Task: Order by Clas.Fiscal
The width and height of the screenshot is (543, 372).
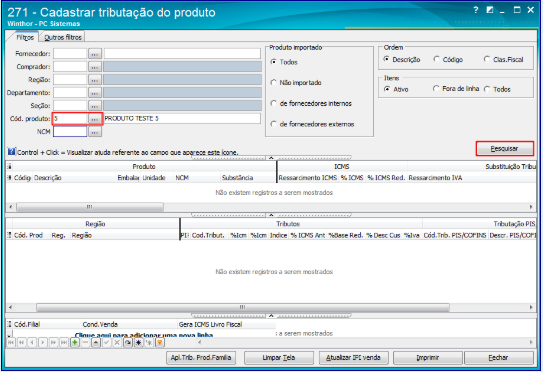Action: click(504, 60)
